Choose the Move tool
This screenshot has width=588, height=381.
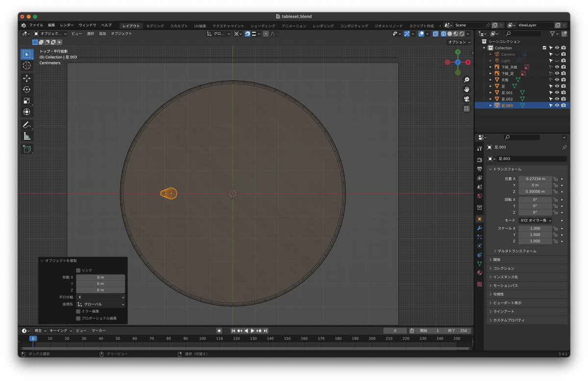27,78
